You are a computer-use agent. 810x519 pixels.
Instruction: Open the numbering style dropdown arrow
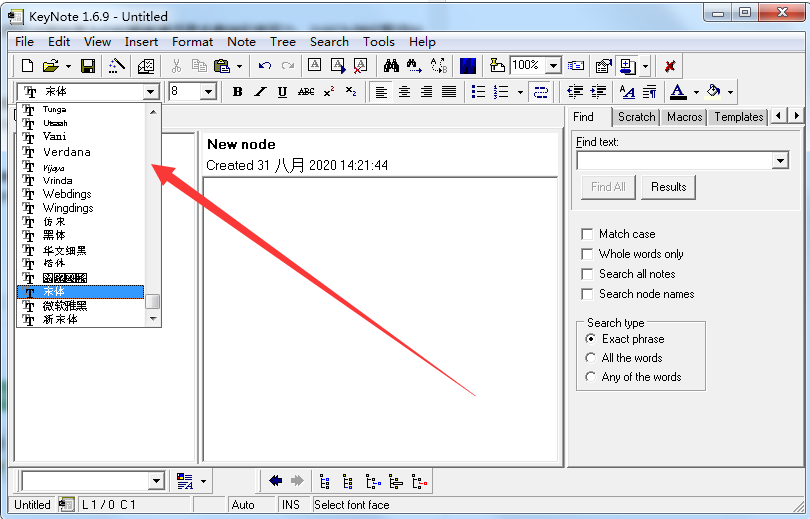point(520,92)
